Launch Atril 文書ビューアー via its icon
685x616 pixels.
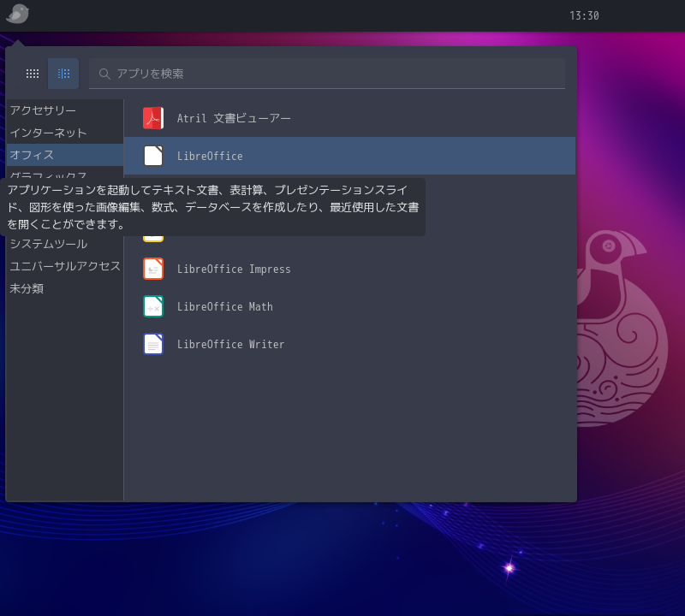click(x=153, y=118)
